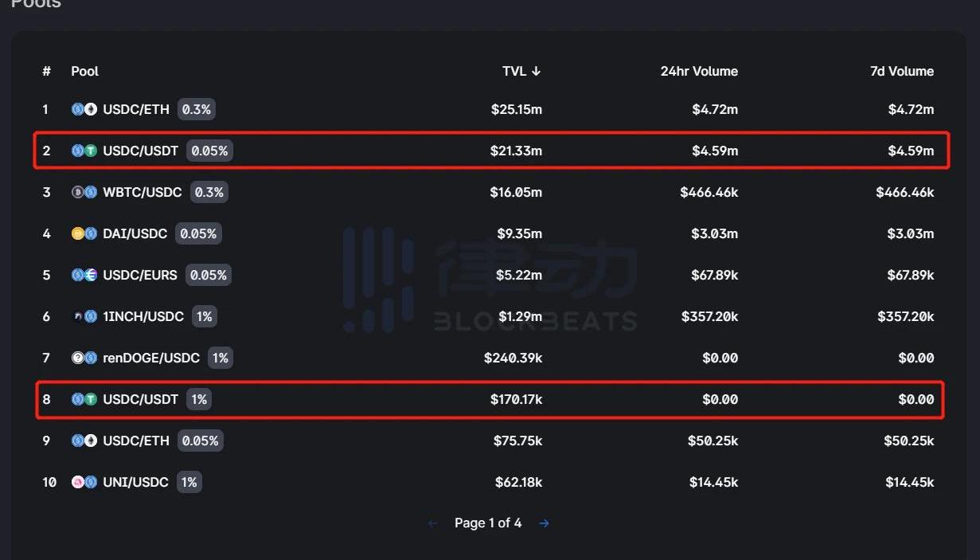Click the DAI/USDC token pair icon
Viewport: 980px width, 560px height.
click(x=84, y=233)
